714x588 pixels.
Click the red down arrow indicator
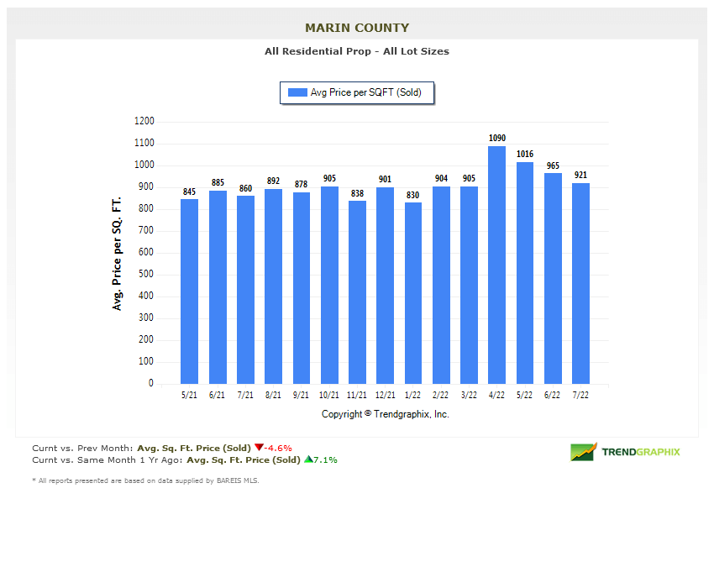tap(259, 448)
